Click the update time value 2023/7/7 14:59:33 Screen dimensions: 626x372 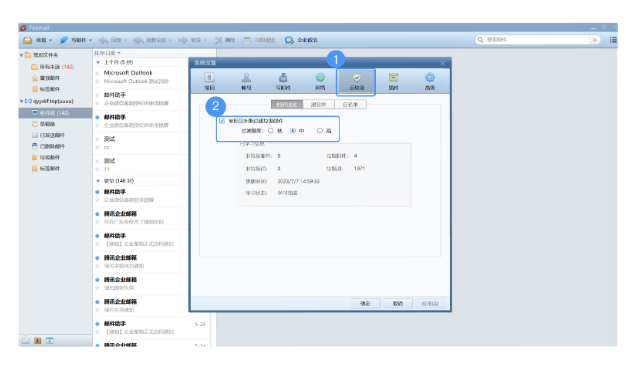pyautogui.click(x=299, y=182)
